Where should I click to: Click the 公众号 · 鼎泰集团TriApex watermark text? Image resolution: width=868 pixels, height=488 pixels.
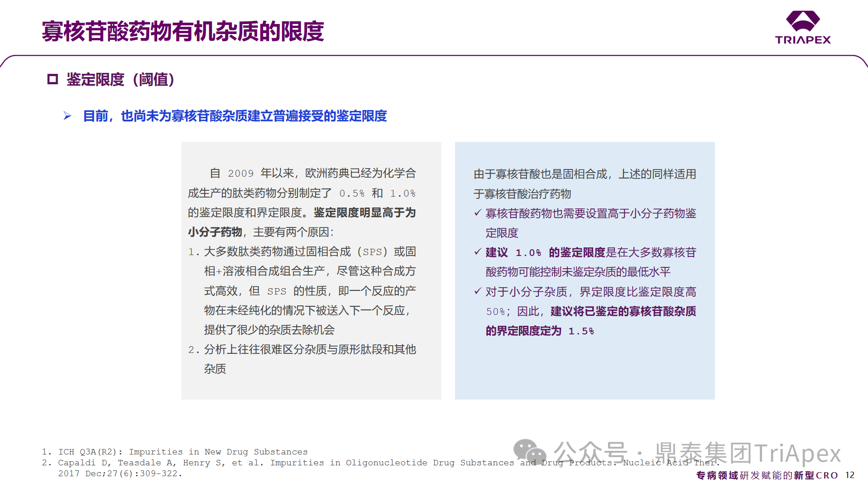pos(696,453)
